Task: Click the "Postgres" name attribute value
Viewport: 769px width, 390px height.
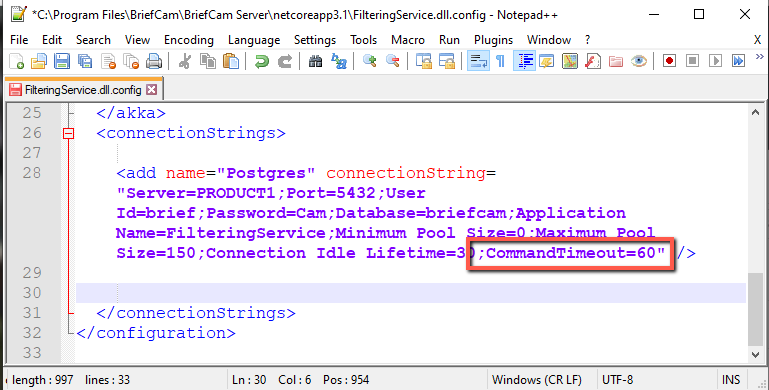Action: tap(265, 173)
